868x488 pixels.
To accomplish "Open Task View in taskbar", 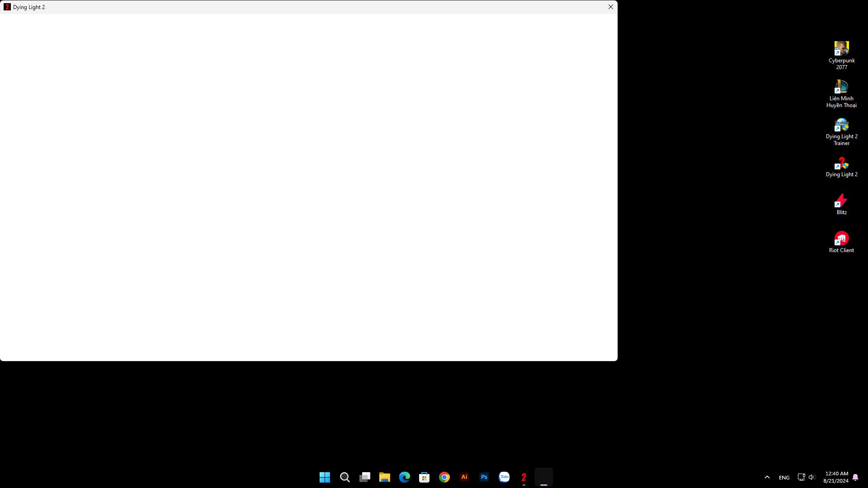I will coord(364,477).
